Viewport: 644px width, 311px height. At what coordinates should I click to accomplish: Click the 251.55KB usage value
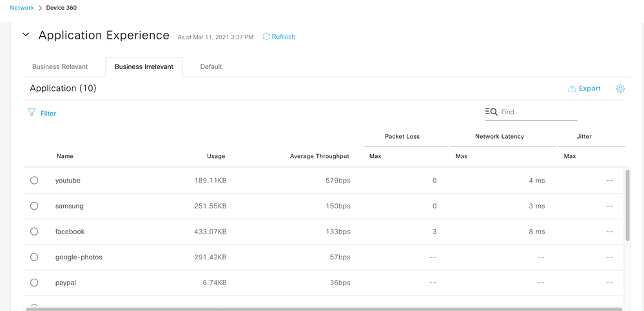point(210,206)
